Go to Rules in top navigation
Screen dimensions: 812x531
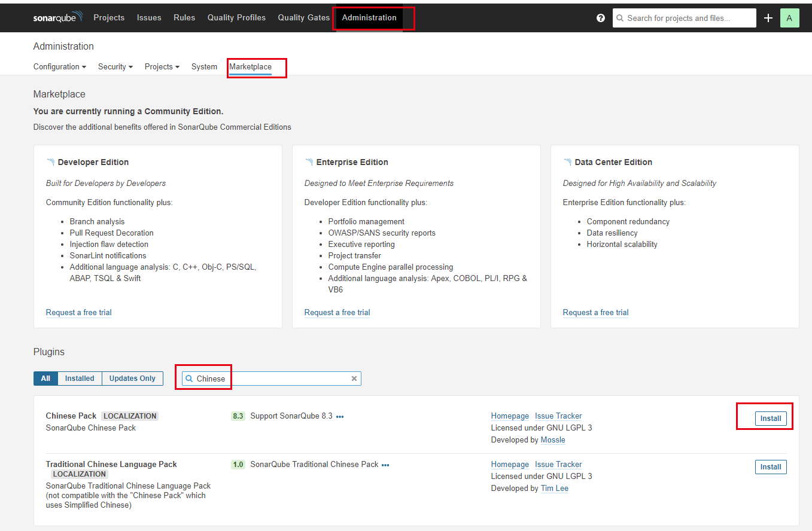pos(184,17)
